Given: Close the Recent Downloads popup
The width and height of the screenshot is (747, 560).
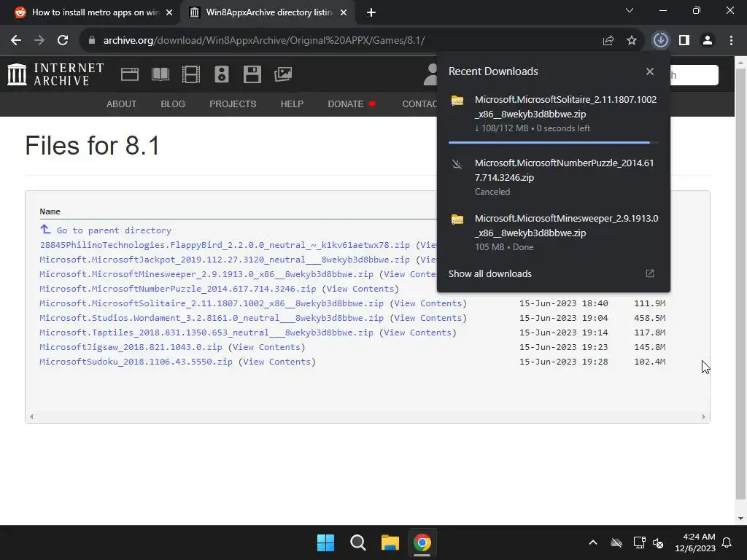Looking at the screenshot, I should click(x=650, y=71).
